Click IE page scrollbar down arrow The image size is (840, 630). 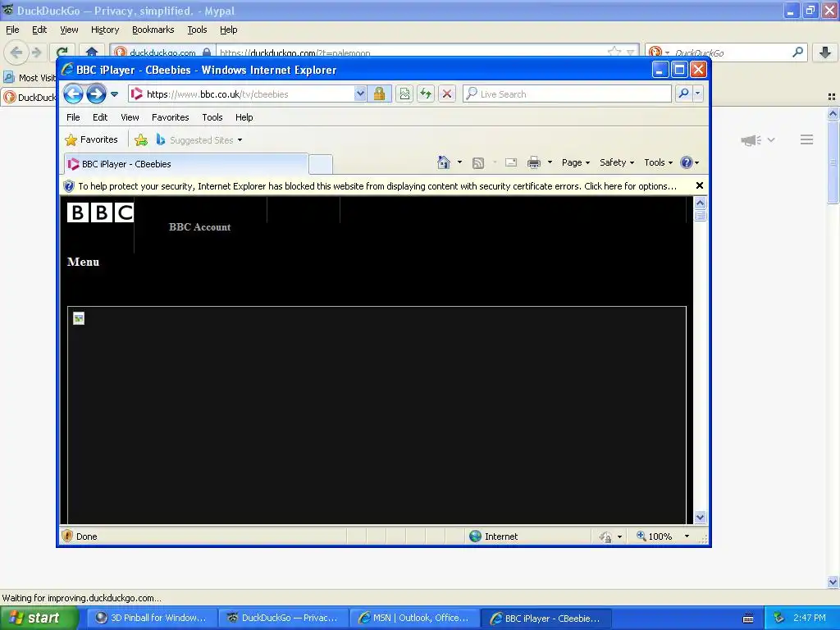coord(701,517)
